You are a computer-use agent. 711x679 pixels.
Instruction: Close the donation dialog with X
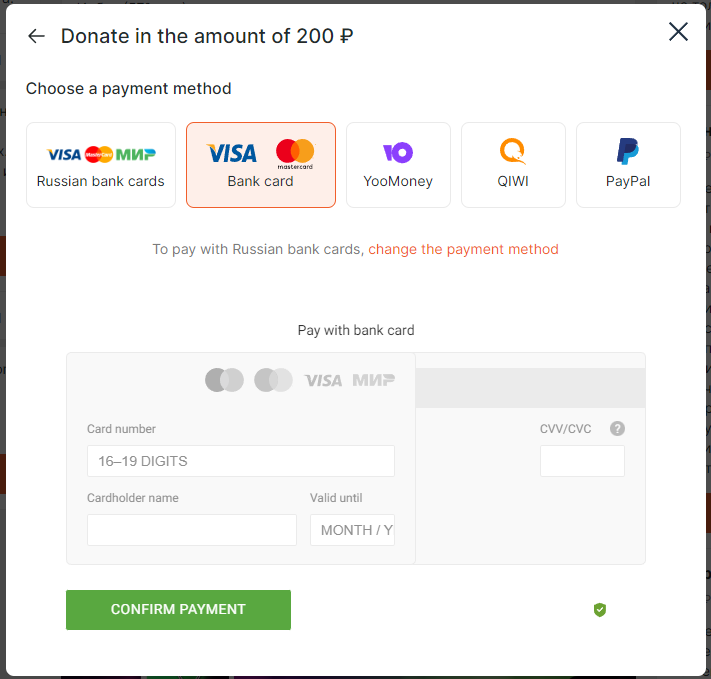[678, 32]
